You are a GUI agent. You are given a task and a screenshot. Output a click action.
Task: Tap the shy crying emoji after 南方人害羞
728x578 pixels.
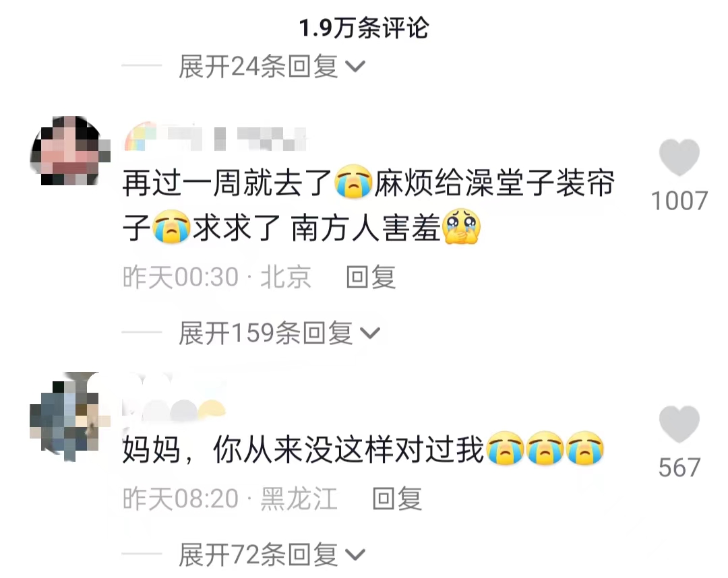click(461, 226)
